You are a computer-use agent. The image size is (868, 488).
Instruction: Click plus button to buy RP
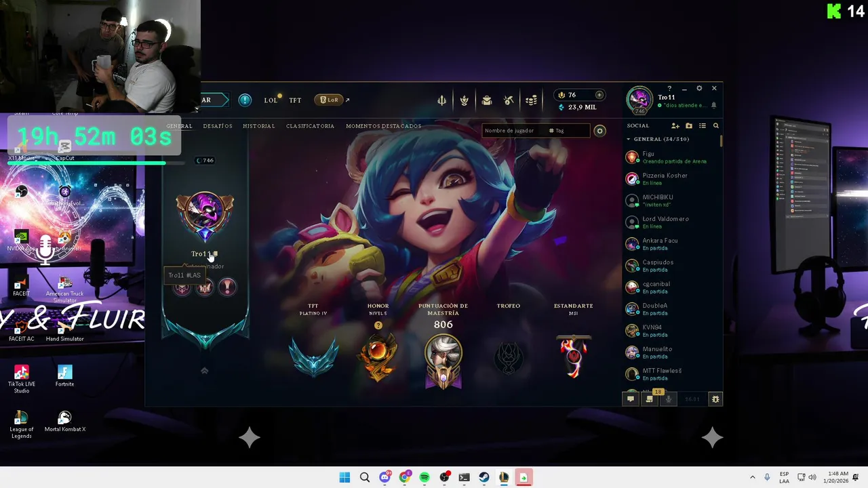[x=599, y=95]
